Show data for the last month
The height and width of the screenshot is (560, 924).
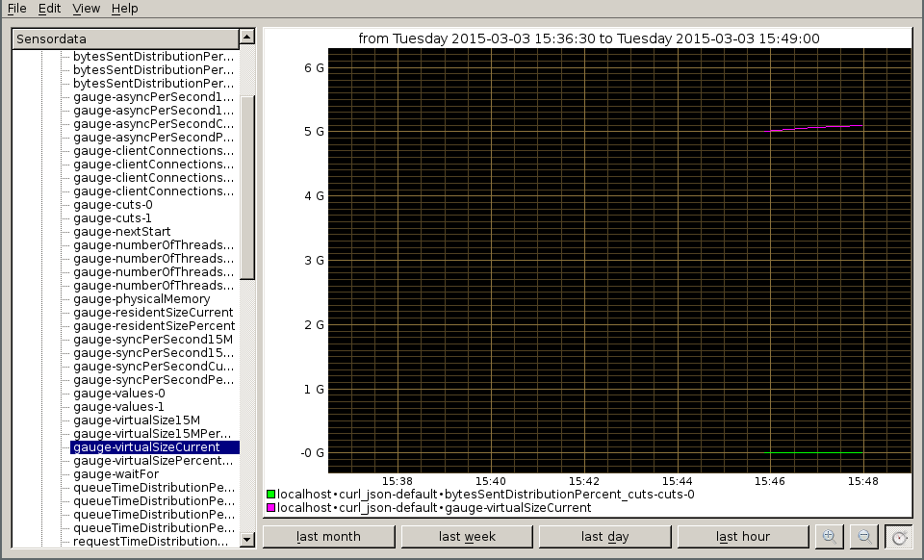pyautogui.click(x=328, y=537)
